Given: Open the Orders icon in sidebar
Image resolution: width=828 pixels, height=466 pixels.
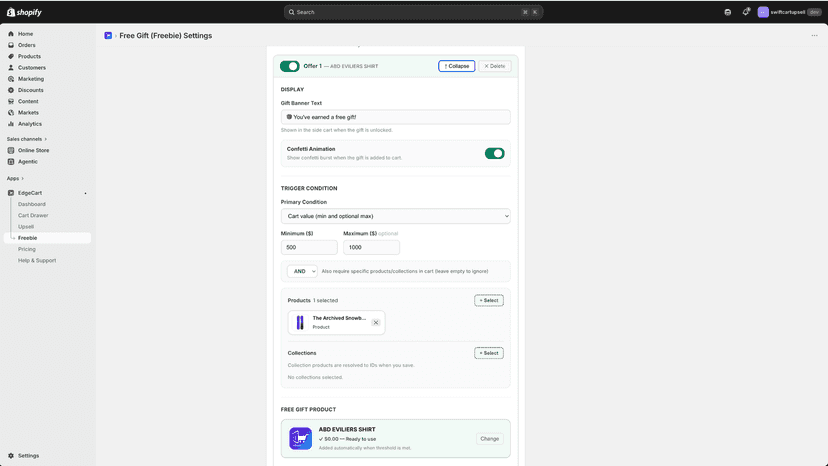Looking at the screenshot, I should click(11, 45).
